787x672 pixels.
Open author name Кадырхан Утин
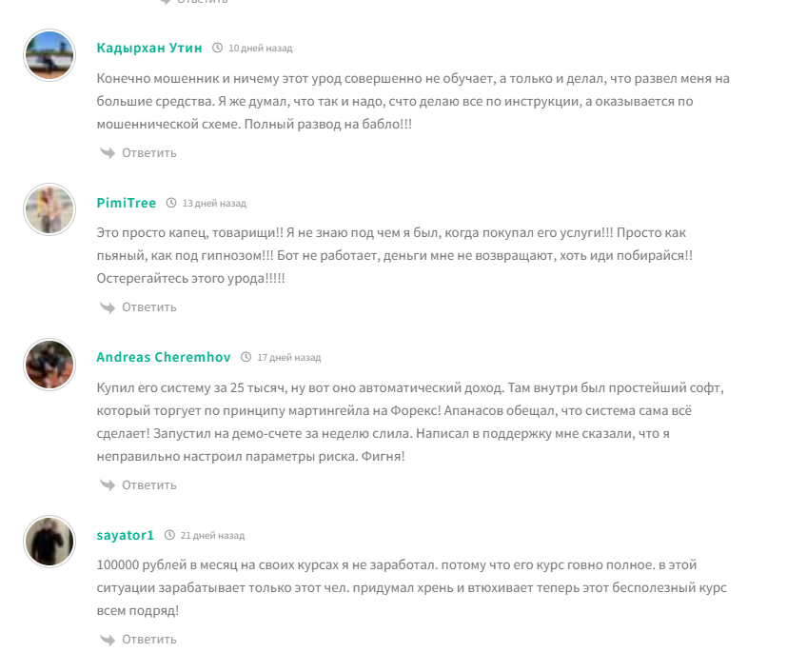[149, 48]
